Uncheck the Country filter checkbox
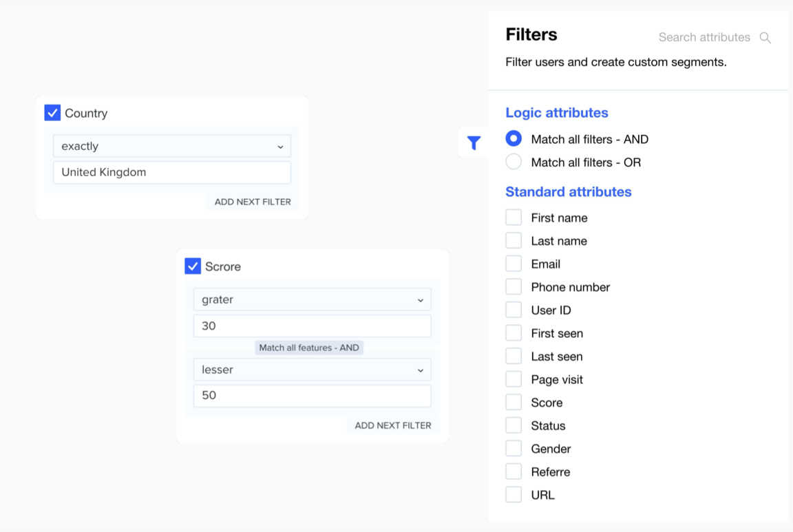The image size is (793, 532). pyautogui.click(x=52, y=113)
